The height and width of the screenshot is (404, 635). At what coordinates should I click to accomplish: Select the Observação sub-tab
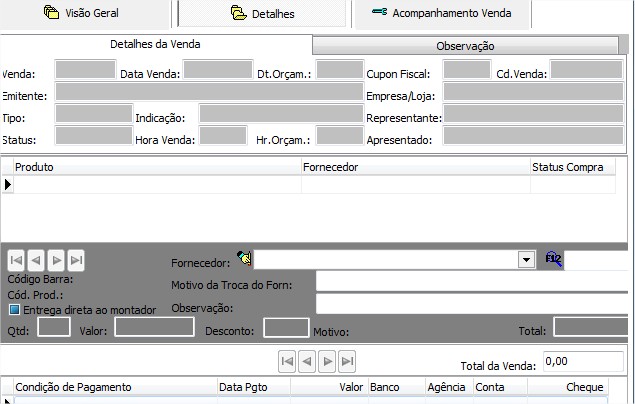click(465, 46)
